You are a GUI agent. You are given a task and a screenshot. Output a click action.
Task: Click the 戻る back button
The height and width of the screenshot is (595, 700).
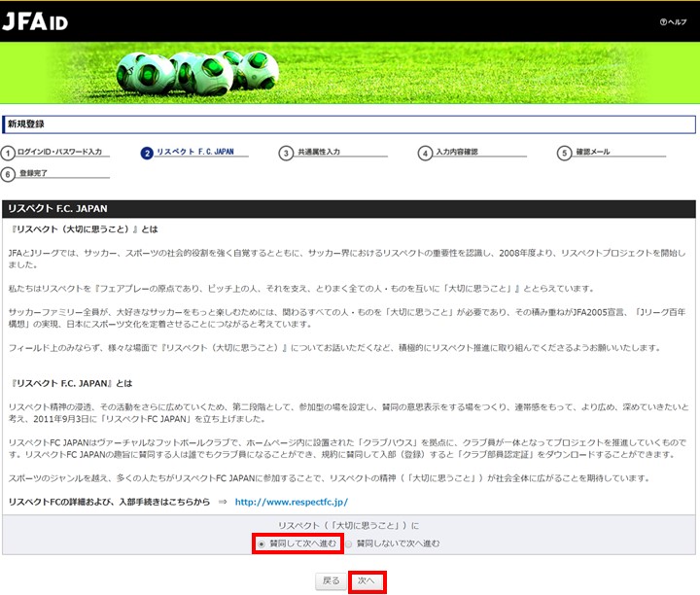(x=331, y=581)
